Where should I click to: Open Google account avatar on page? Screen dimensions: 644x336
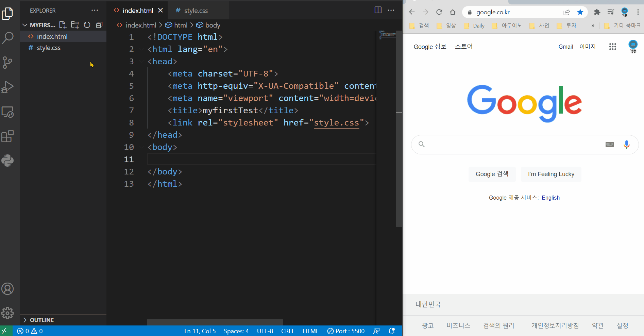(633, 47)
